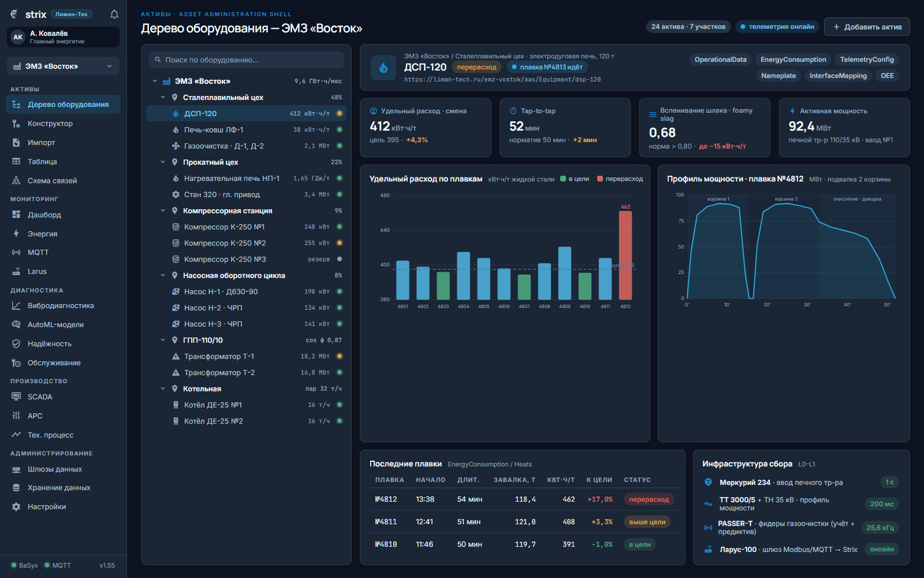This screenshot has width=924, height=578.
Task: Collapse the Прокатный цех branch
Action: pos(163,162)
